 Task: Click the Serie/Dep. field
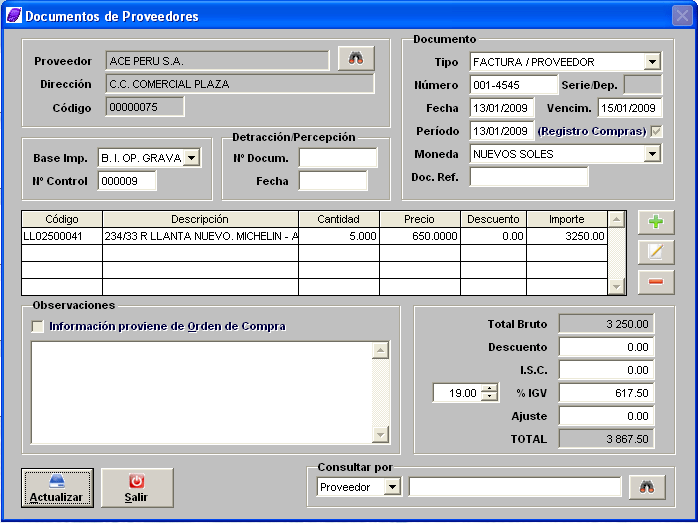[x=643, y=85]
